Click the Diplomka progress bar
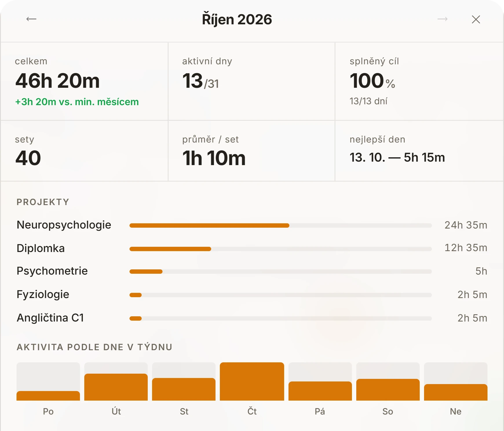This screenshot has height=431, width=504. pos(281,249)
